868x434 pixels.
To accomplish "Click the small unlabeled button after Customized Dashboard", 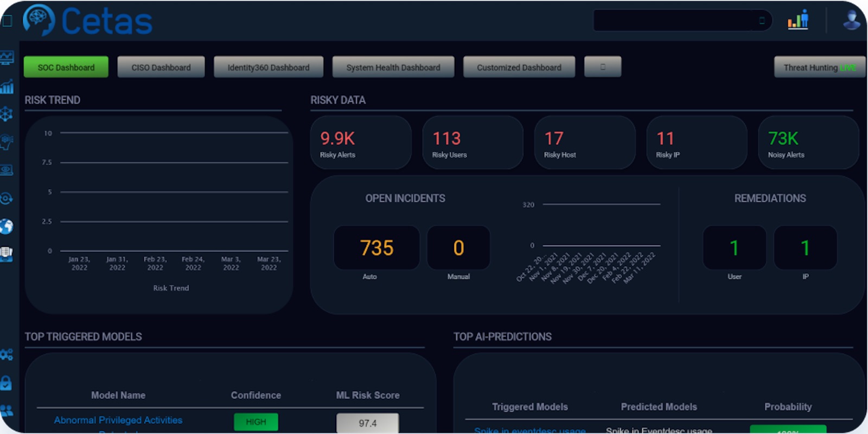I will click(603, 67).
